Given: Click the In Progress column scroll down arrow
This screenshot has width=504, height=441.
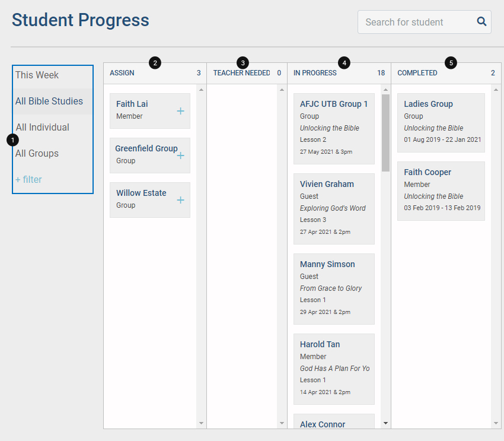Looking at the screenshot, I should click(x=386, y=423).
